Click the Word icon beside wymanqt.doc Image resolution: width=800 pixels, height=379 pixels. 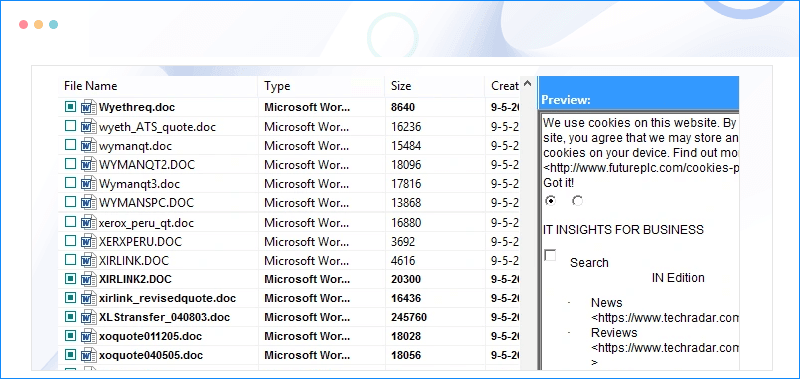click(x=89, y=145)
